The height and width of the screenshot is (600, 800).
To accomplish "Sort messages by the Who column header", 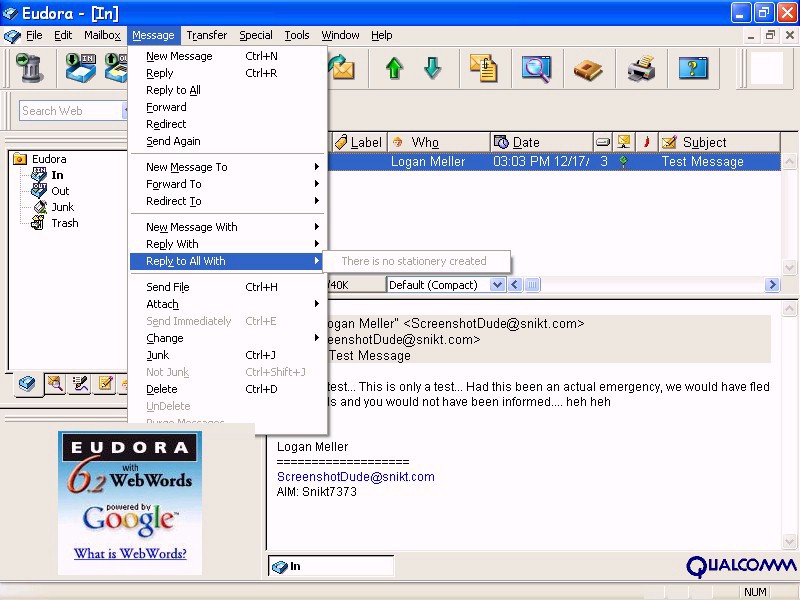I will (439, 142).
